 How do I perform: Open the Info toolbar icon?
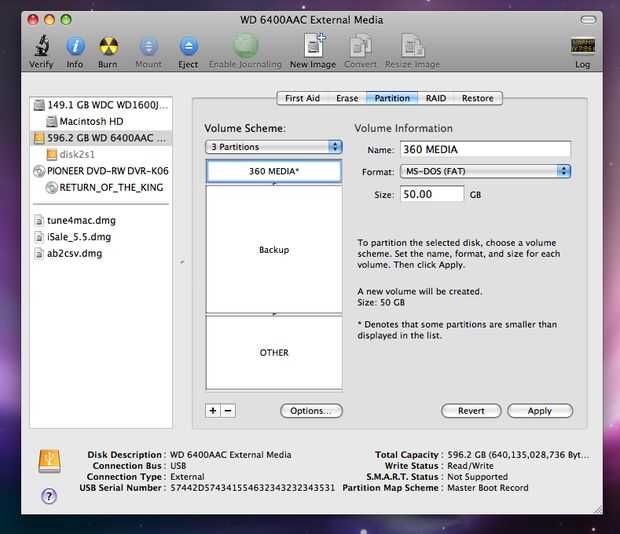75,46
